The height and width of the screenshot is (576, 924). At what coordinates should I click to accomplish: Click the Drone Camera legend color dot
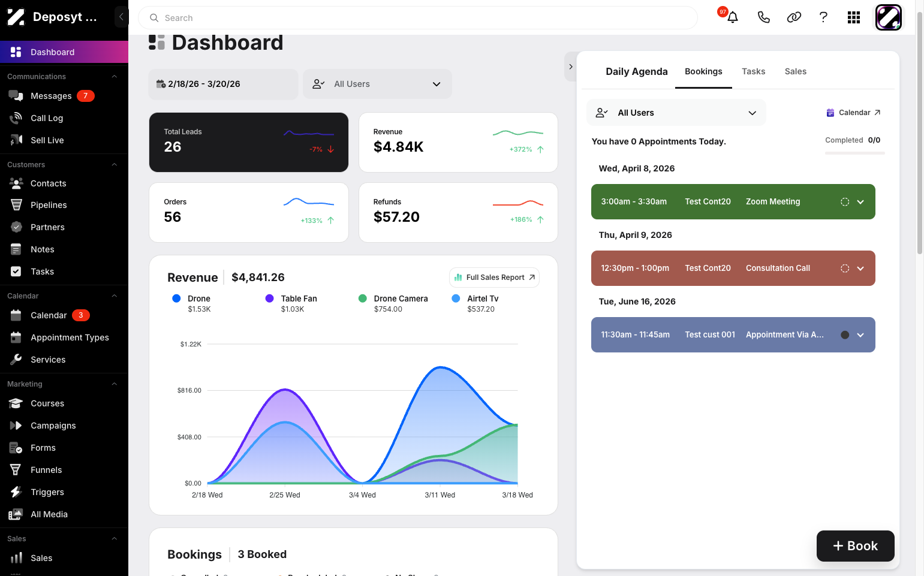click(363, 298)
